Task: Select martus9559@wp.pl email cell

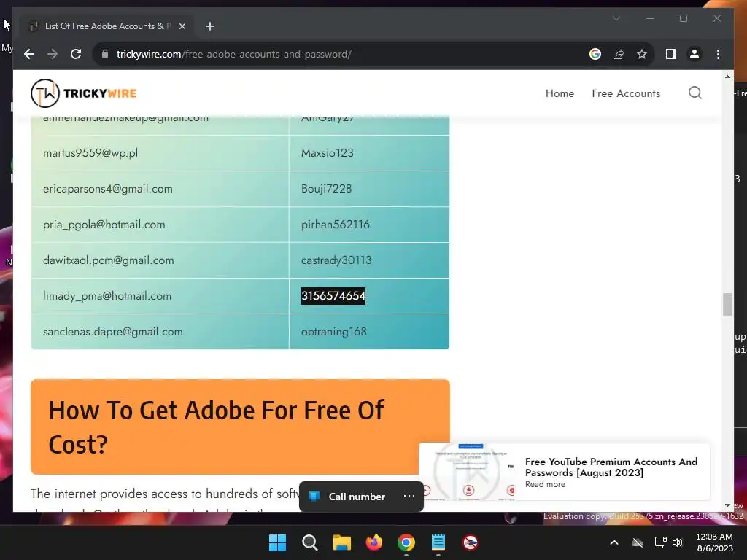Action: point(160,153)
